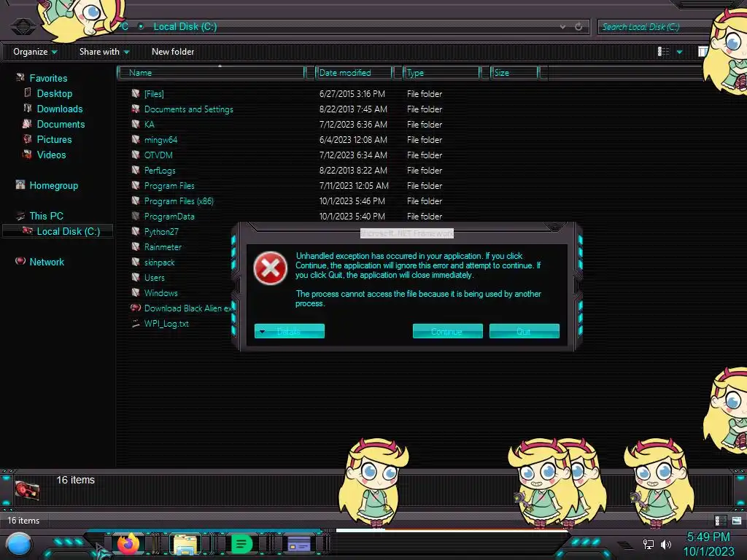
Task: Select the mingw64 folder
Action: point(160,139)
